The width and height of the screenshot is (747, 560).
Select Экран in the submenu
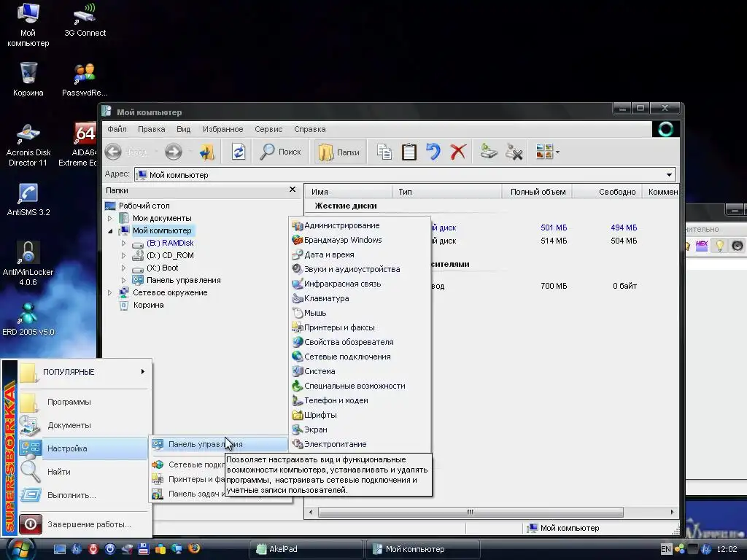[x=360, y=429]
